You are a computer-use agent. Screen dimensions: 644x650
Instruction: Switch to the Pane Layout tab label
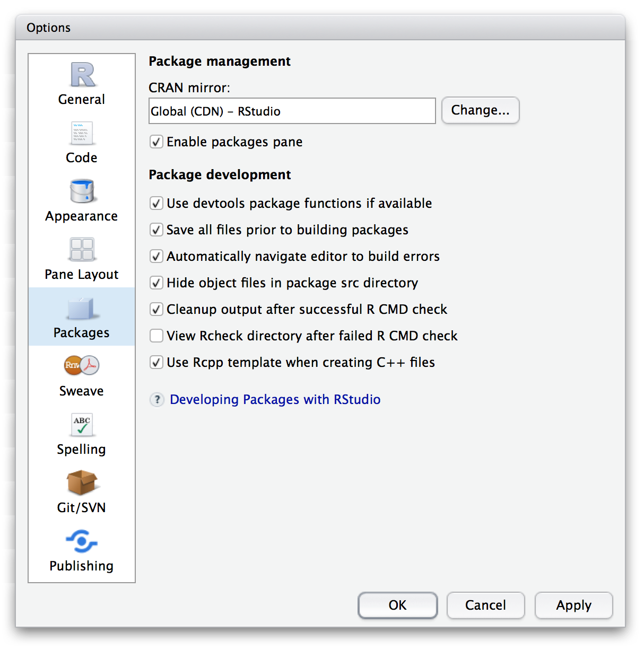click(x=82, y=275)
